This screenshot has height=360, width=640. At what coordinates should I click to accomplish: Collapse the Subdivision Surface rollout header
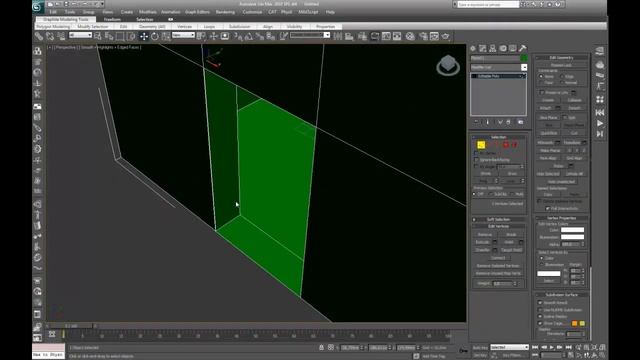[562, 294]
